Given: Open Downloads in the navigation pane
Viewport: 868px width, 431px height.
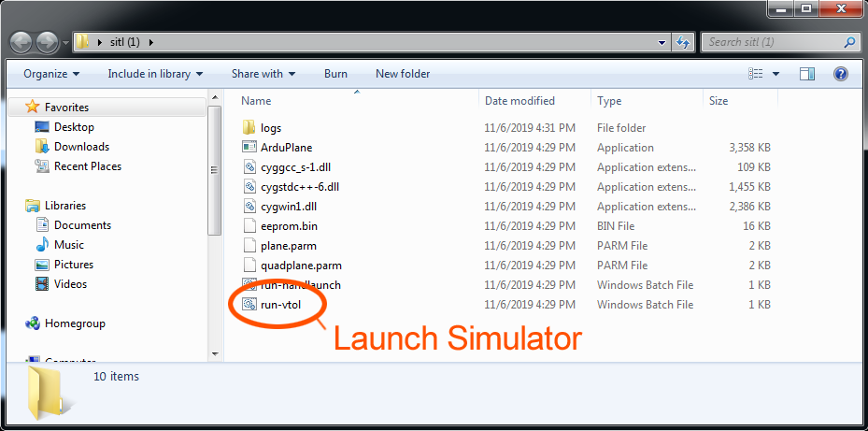Looking at the screenshot, I should coord(81,147).
